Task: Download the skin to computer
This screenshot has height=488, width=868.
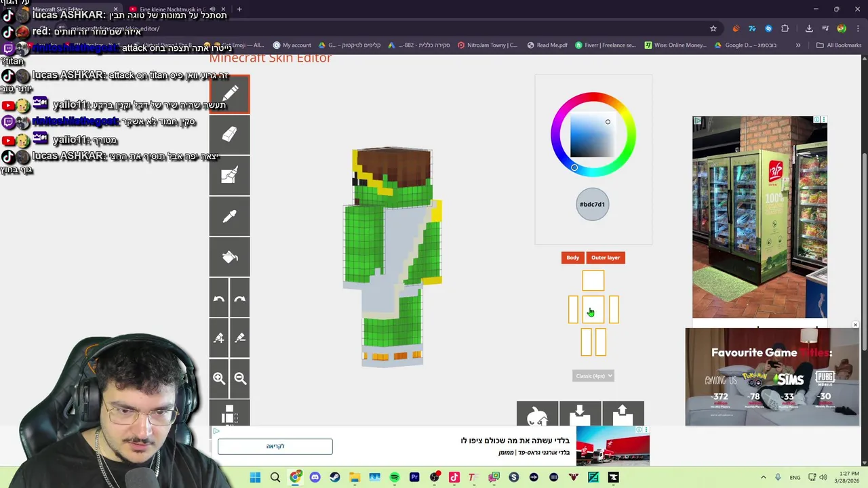Action: click(580, 414)
